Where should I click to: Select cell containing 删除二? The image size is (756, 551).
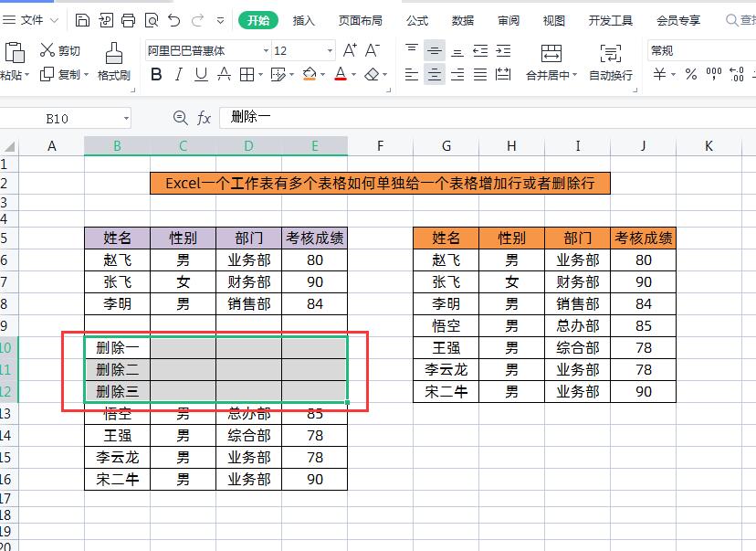pos(117,369)
